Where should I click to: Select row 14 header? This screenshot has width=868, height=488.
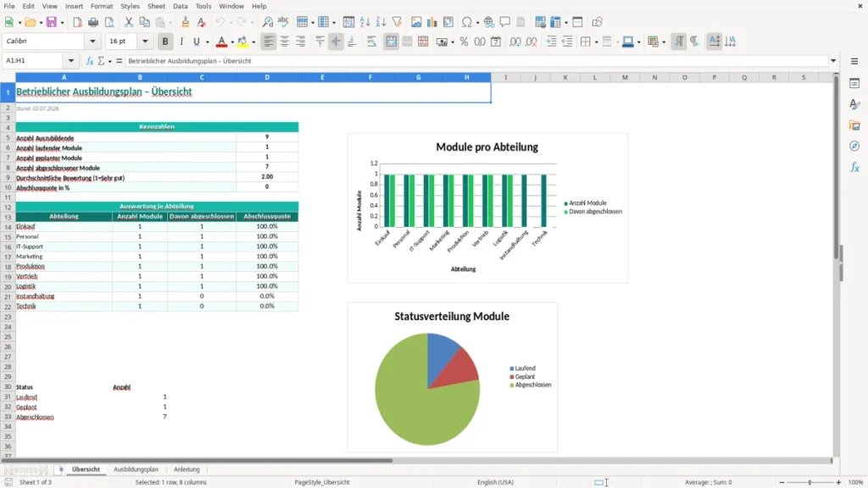point(8,227)
